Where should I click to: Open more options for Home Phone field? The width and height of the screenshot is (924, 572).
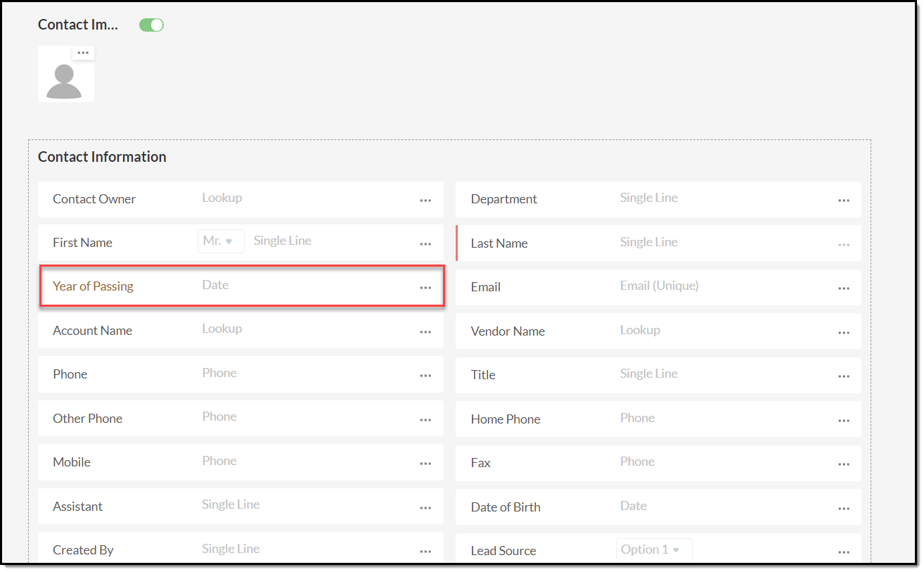pos(844,421)
